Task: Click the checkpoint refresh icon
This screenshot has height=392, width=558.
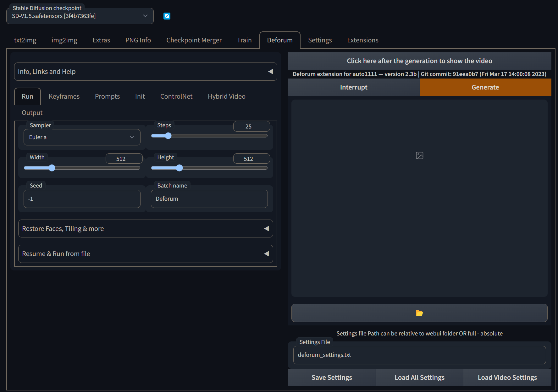Action: (x=167, y=16)
